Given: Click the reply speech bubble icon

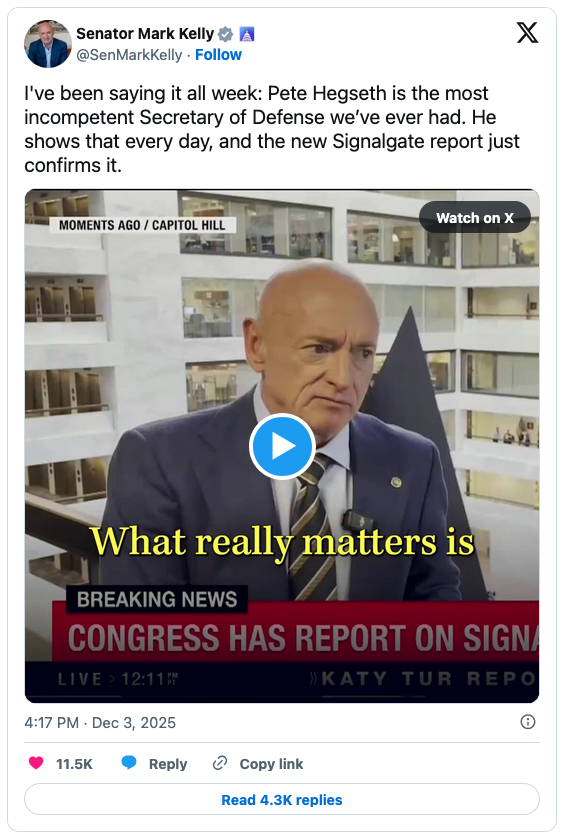Looking at the screenshot, I should (128, 762).
